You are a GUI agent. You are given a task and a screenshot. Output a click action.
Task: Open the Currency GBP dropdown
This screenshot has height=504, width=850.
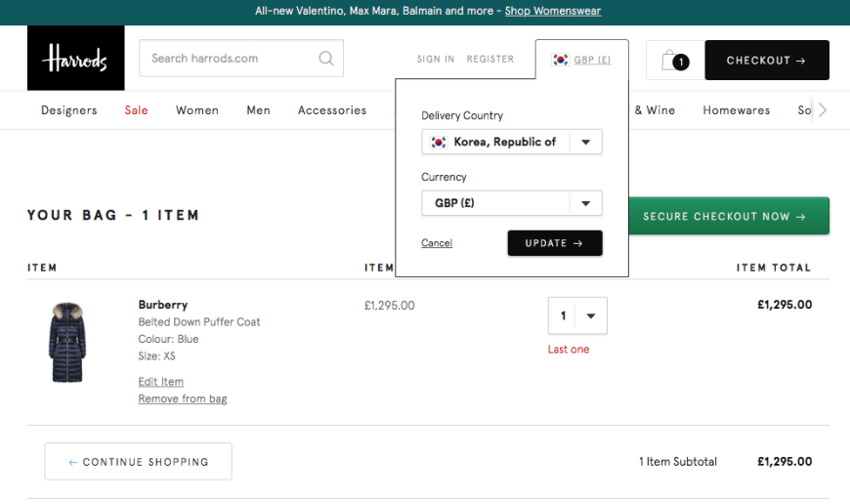pos(512,203)
